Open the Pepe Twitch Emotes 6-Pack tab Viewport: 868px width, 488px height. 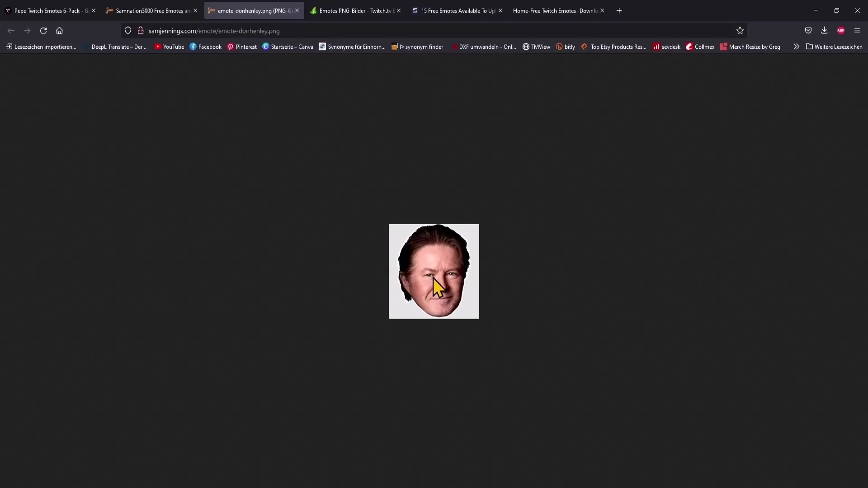click(51, 10)
